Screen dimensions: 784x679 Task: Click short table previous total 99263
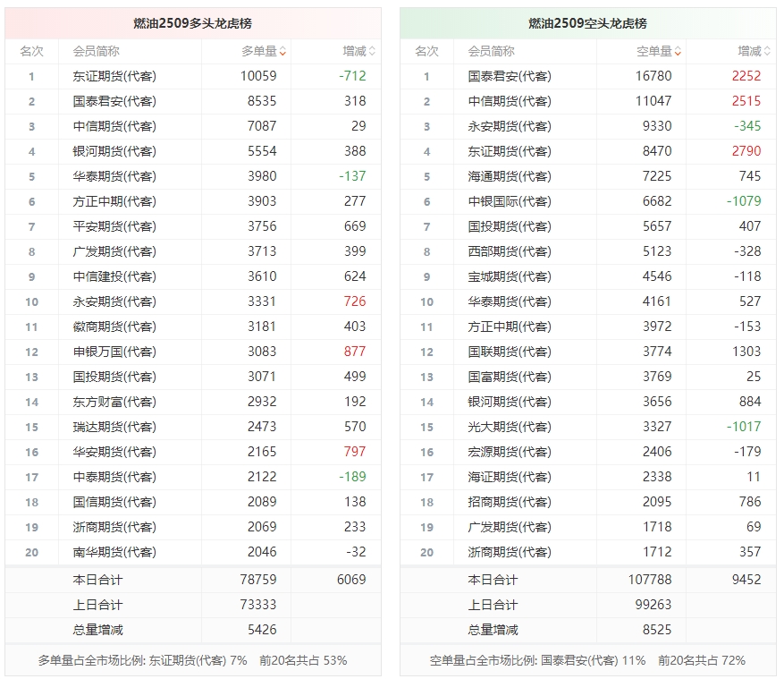pyautogui.click(x=653, y=605)
